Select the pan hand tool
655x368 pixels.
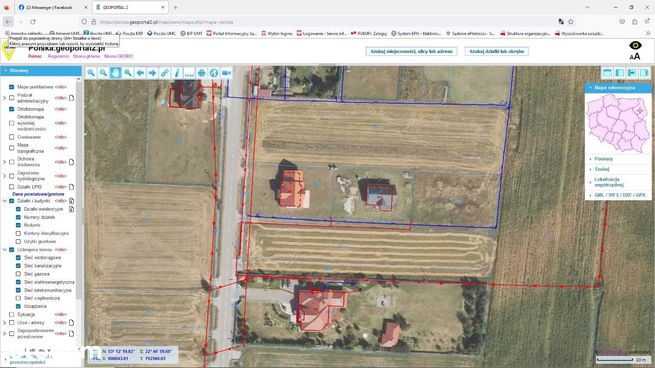(115, 73)
